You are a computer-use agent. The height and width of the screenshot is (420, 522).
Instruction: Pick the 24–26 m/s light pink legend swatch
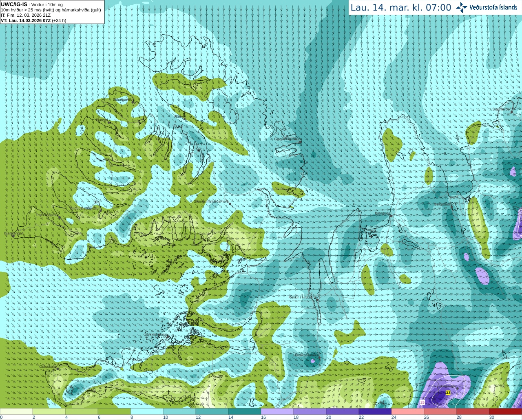click(x=408, y=411)
